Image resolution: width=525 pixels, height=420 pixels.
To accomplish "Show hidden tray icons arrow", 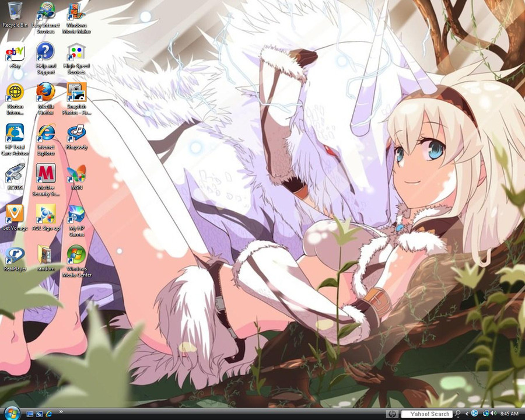I will pyautogui.click(x=467, y=414).
